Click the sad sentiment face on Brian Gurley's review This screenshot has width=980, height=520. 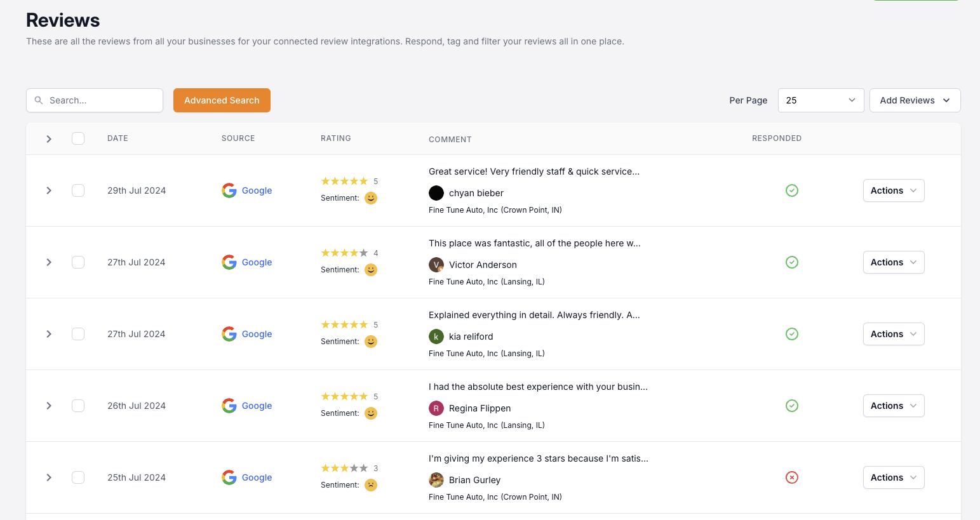point(371,485)
